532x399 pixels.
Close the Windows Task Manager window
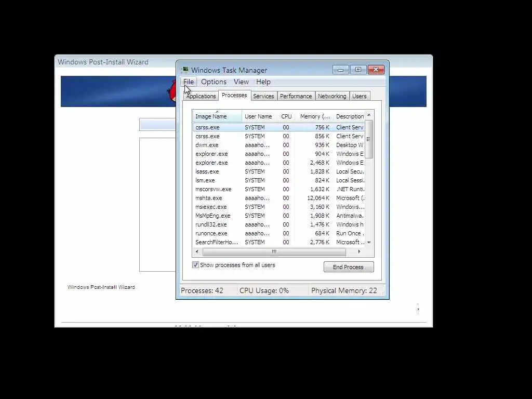(x=376, y=70)
